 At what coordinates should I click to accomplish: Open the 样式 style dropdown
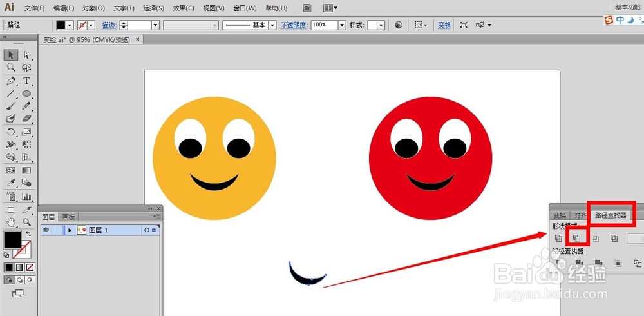(x=381, y=25)
